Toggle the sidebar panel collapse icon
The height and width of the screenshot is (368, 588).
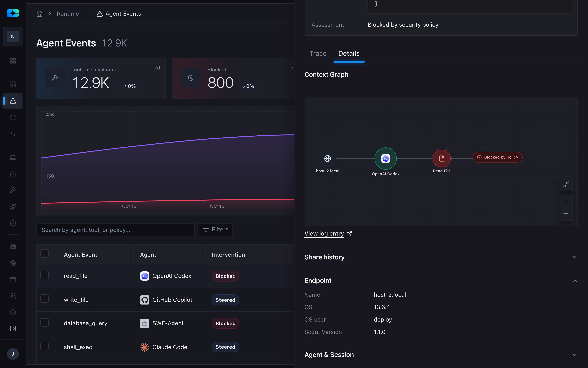coord(13,329)
